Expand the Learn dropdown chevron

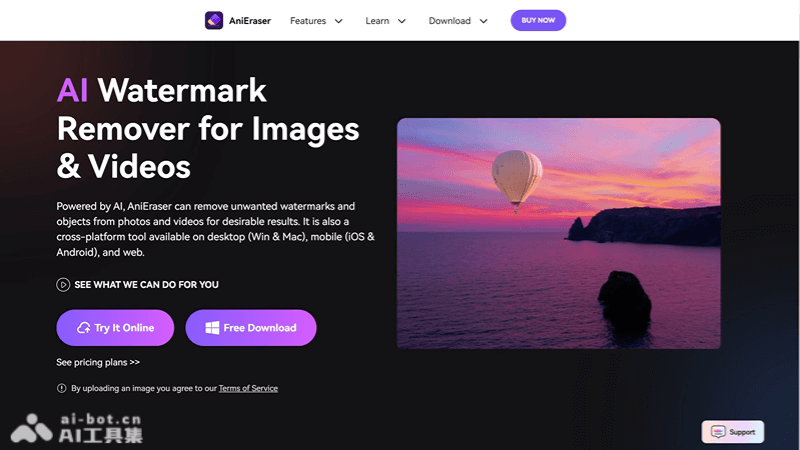pos(401,21)
